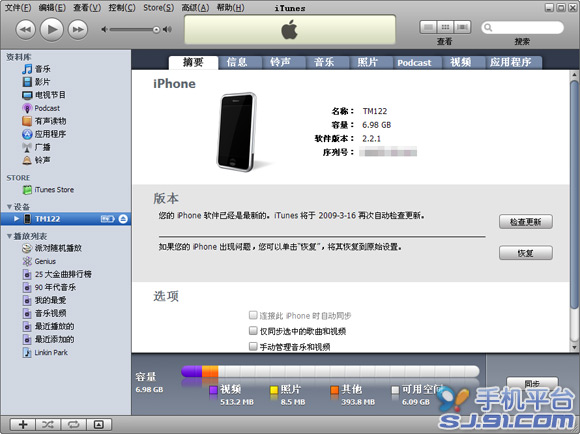Open the 铃声 ringtones library in sidebar
The image size is (580, 434).
pos(36,160)
